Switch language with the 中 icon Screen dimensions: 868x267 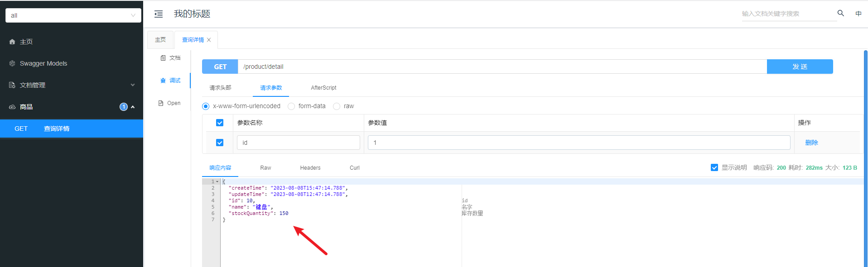[858, 14]
